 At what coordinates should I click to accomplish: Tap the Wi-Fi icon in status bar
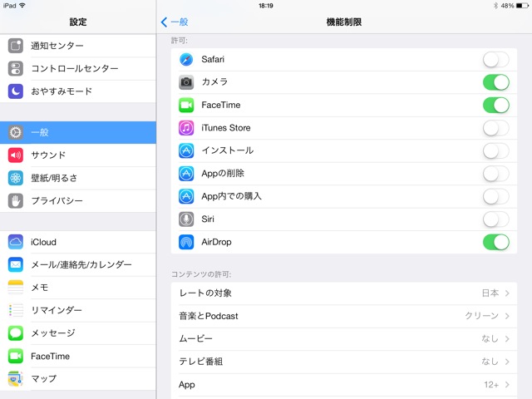(22, 6)
